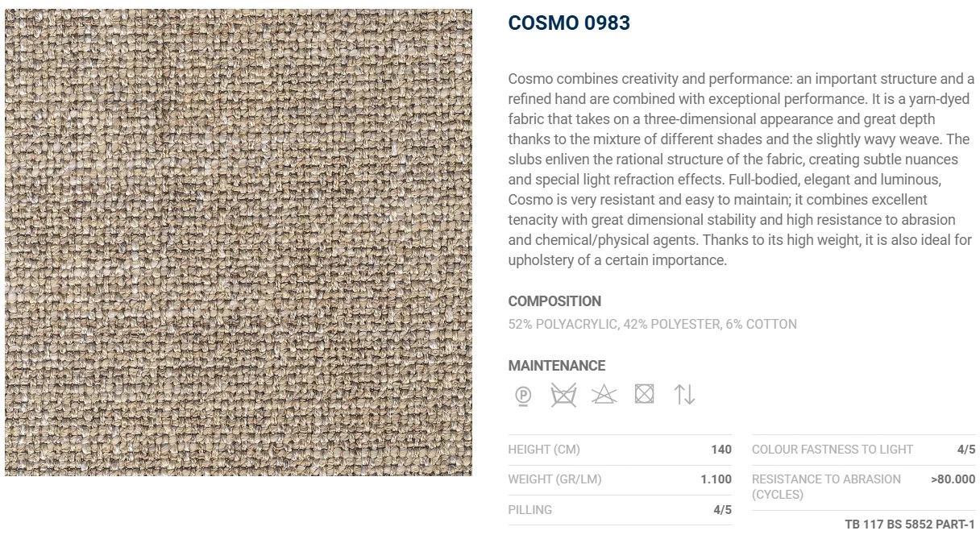The image size is (980, 539).
Task: Click the do not tumble dry icon
Action: coord(644,394)
